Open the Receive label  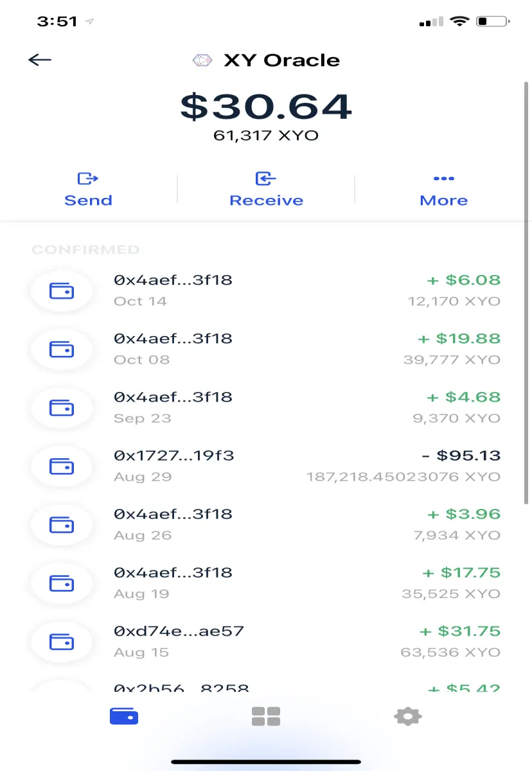coord(266,200)
